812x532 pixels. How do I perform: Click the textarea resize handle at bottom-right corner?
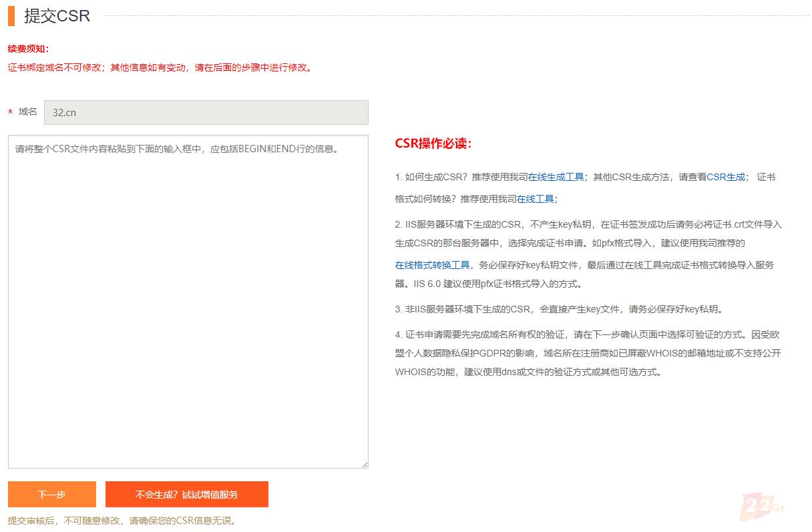click(x=365, y=463)
